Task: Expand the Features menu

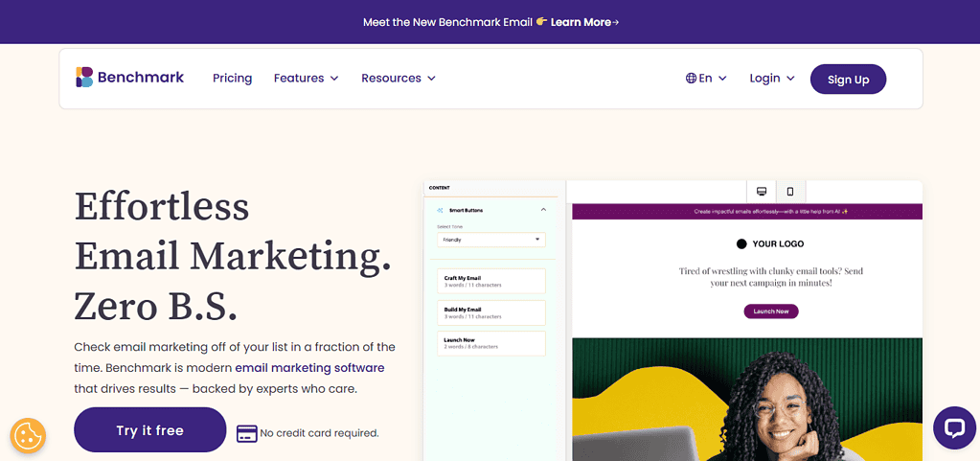Action: [306, 79]
